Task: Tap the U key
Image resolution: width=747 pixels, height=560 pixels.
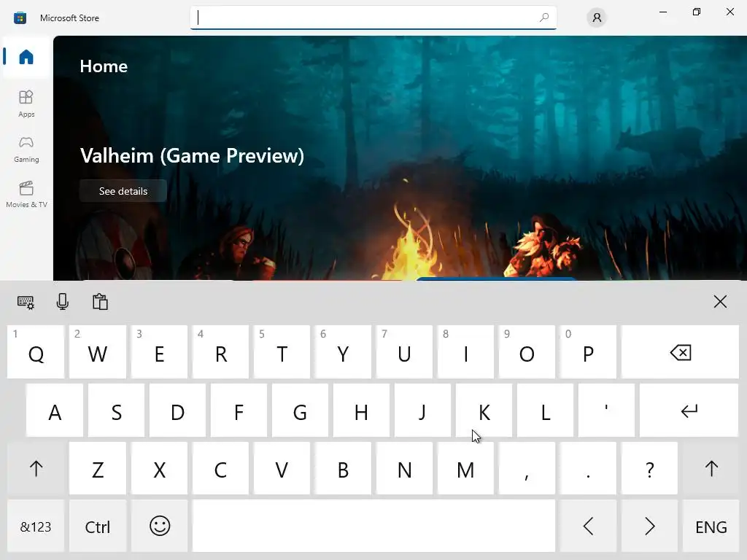Action: coord(404,352)
